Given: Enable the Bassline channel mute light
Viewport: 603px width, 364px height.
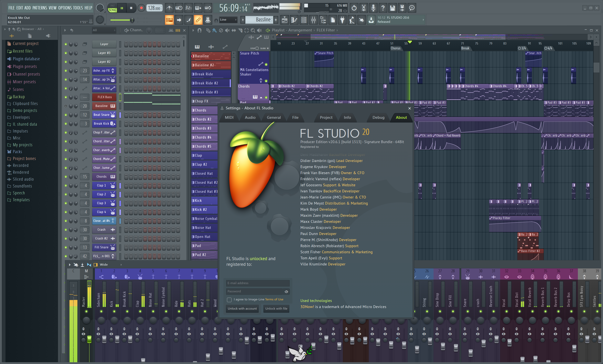Looking at the screenshot, I should [x=66, y=106].
